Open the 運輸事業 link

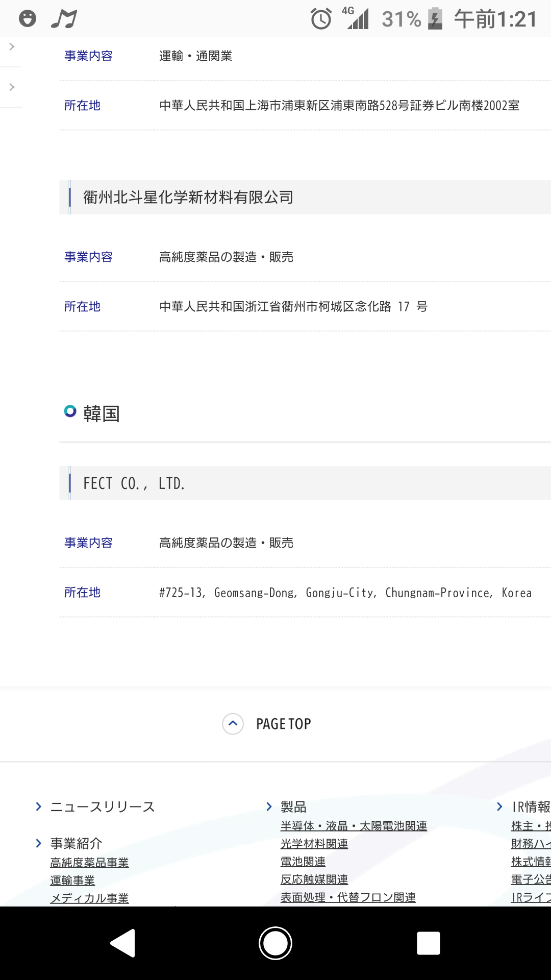[x=72, y=880]
